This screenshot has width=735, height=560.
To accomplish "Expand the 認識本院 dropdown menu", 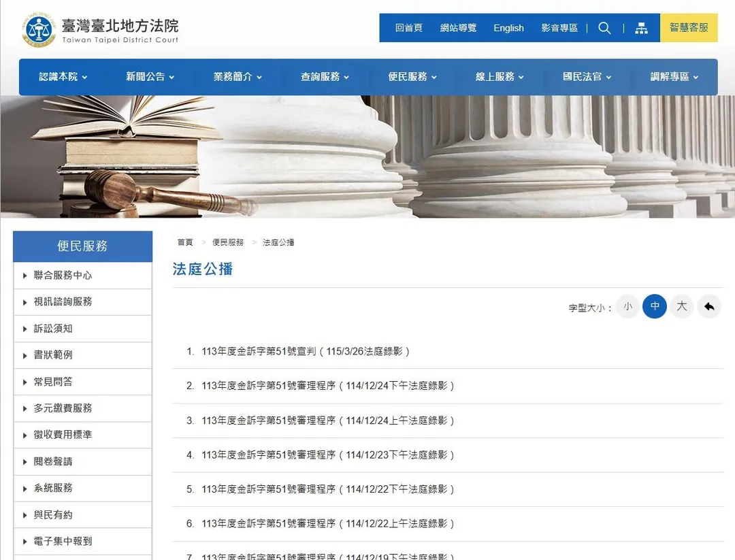I will point(63,77).
